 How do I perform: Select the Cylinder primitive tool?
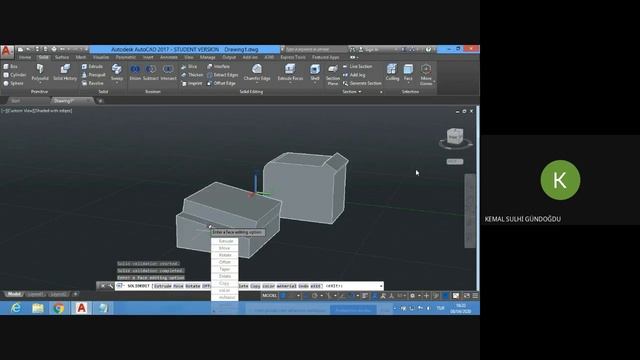(15, 75)
